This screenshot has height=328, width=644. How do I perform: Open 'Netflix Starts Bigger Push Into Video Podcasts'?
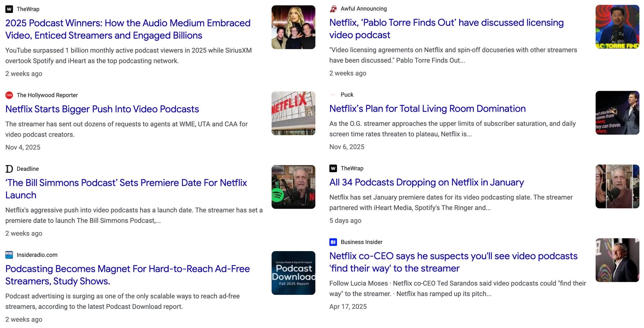pos(102,109)
